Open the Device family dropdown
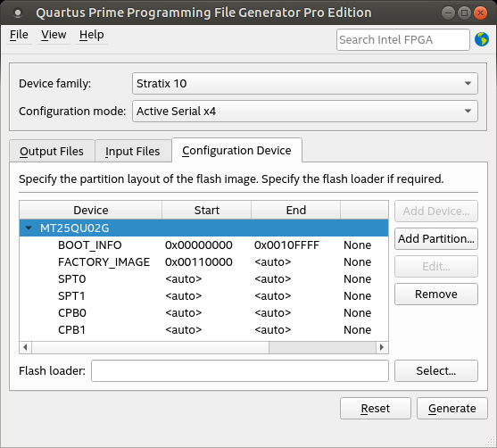497x448 pixels. pyautogui.click(x=305, y=83)
